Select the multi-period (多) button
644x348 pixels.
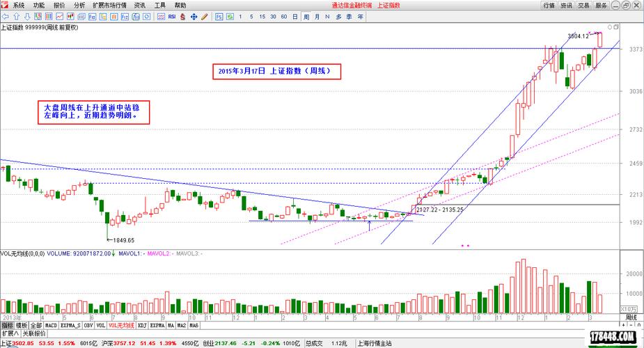(x=338, y=17)
